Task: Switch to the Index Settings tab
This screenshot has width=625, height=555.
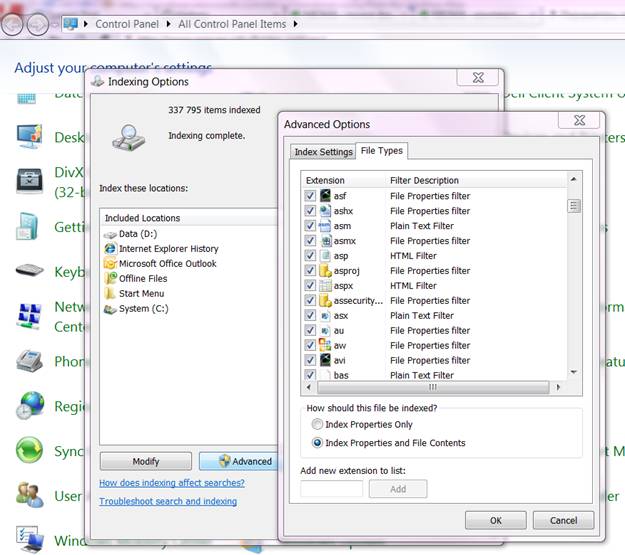Action: coord(322,152)
